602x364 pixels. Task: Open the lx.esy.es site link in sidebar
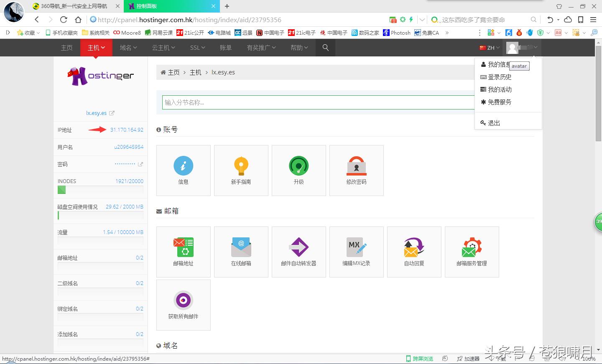[97, 113]
